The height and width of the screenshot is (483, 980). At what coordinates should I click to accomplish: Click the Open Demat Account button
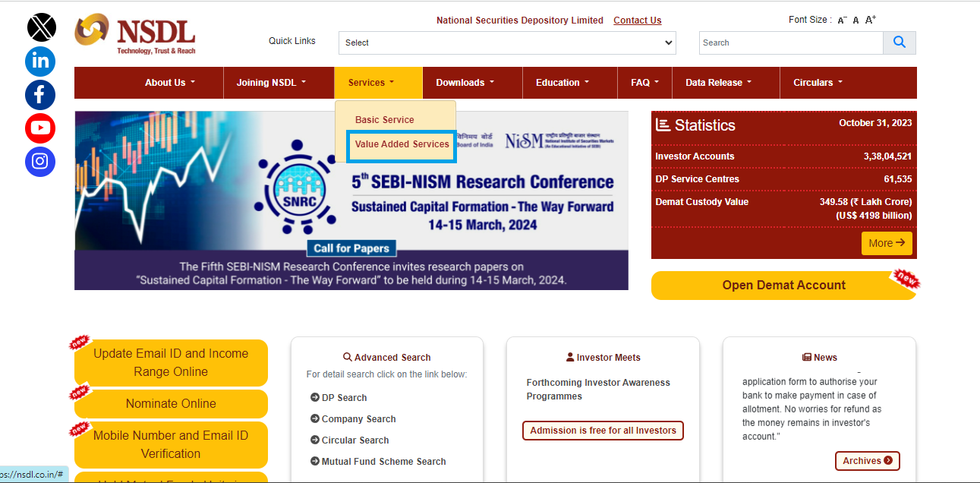pos(783,286)
